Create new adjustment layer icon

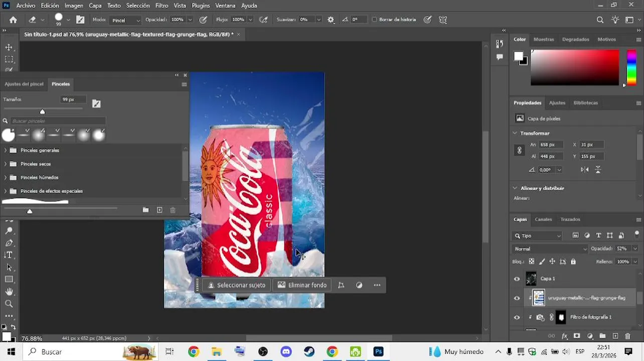tap(590, 336)
